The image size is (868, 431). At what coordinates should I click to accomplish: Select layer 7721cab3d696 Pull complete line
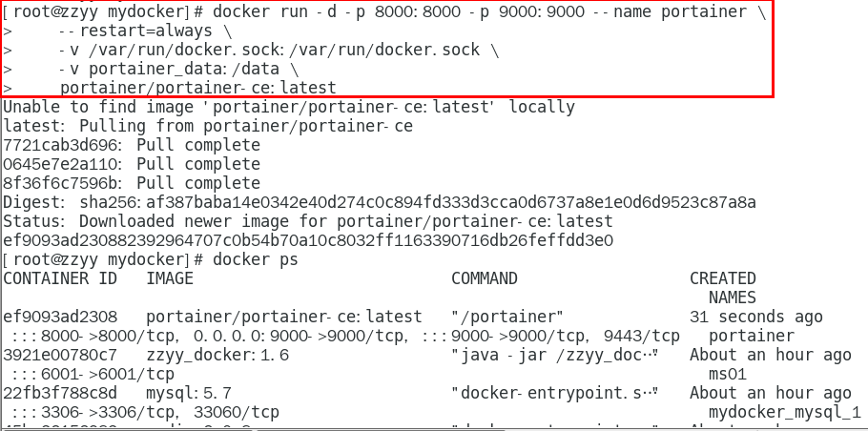coord(132,146)
